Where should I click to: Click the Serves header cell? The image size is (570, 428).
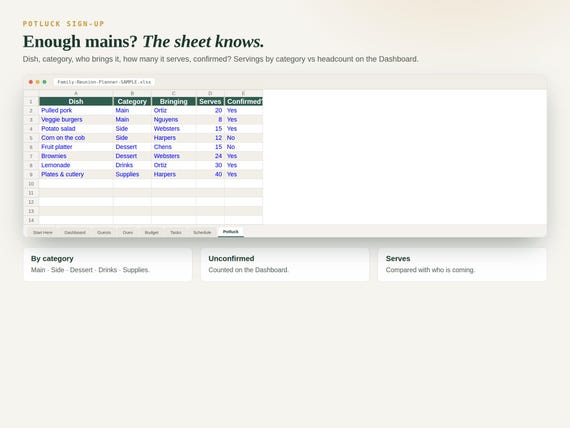tap(210, 101)
